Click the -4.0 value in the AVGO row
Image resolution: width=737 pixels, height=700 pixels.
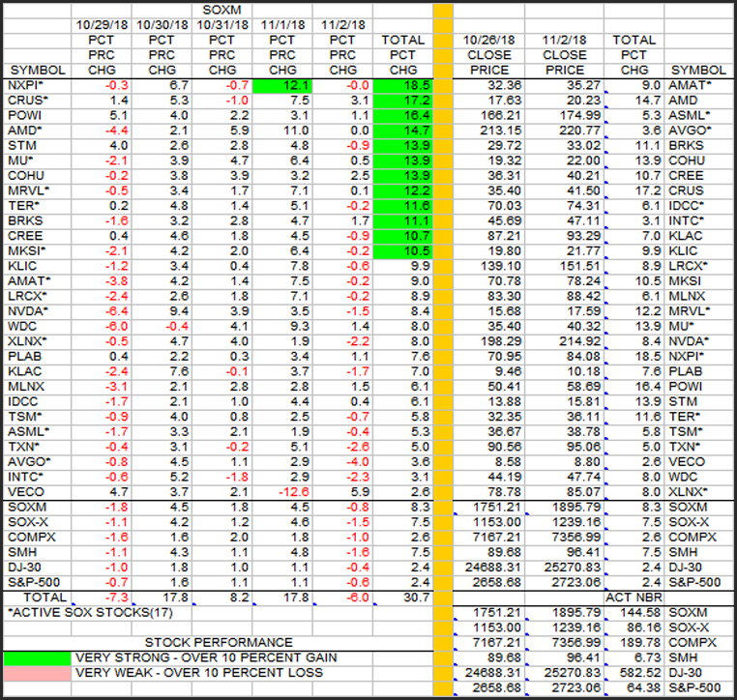tap(358, 462)
